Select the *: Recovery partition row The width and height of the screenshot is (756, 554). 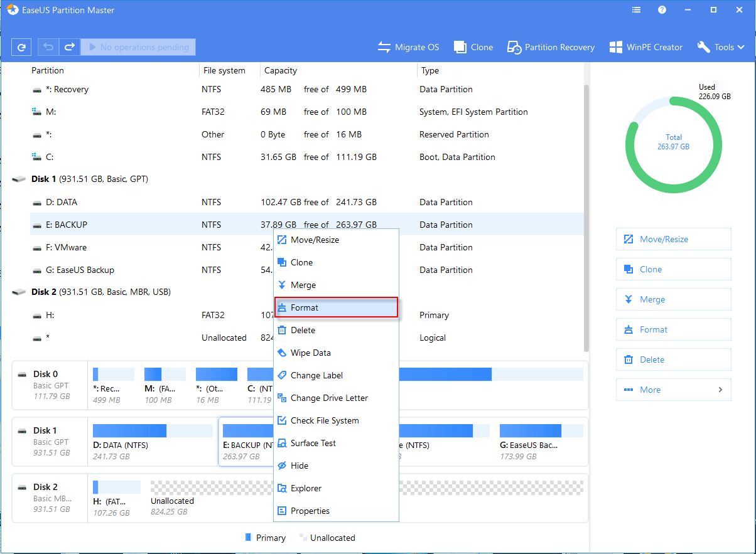click(306, 89)
